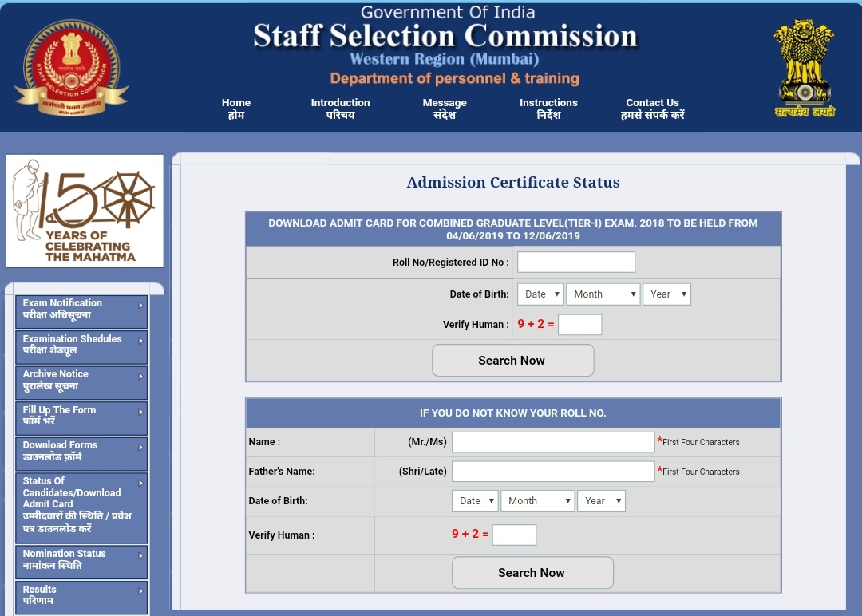This screenshot has width=862, height=616.
Task: Open the Date dropdown in the name search form
Action: [476, 500]
